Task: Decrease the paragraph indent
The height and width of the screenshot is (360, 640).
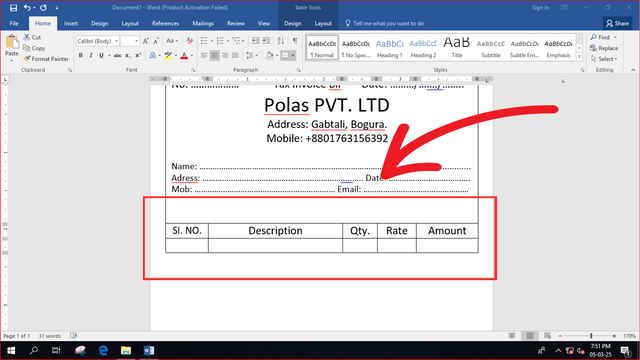Action: pyautogui.click(x=256, y=41)
